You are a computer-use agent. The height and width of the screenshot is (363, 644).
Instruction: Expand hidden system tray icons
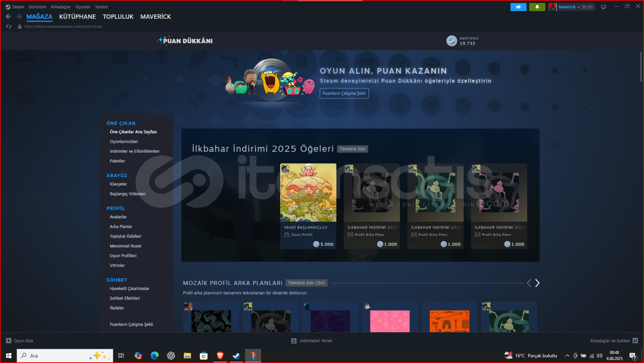tap(567, 356)
